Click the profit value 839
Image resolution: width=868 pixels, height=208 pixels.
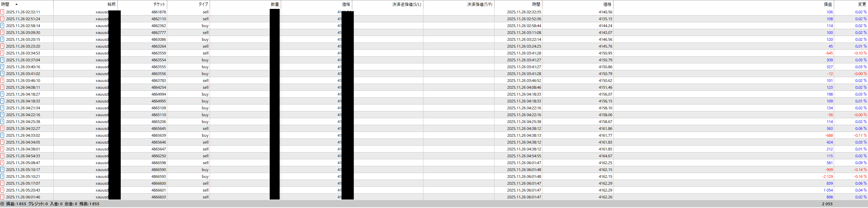tap(830, 183)
